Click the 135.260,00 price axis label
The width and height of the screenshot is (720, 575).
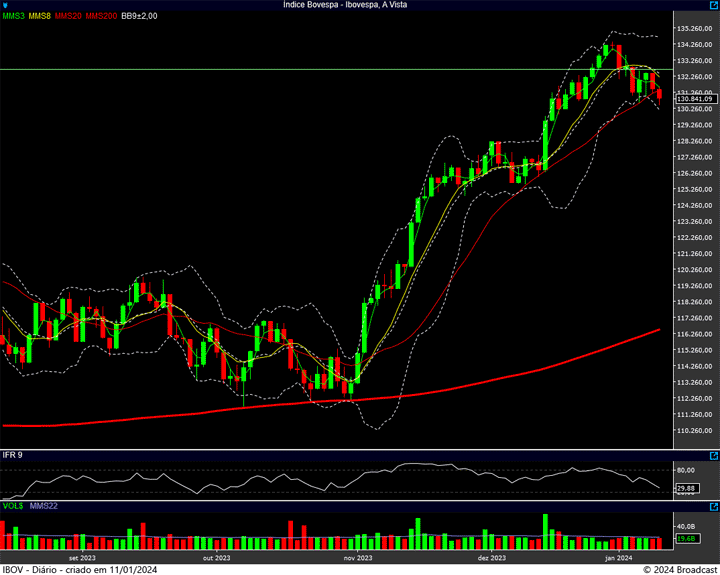pyautogui.click(x=695, y=28)
